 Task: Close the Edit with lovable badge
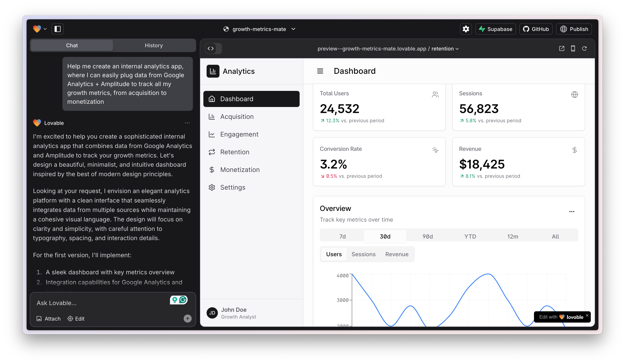tap(587, 315)
